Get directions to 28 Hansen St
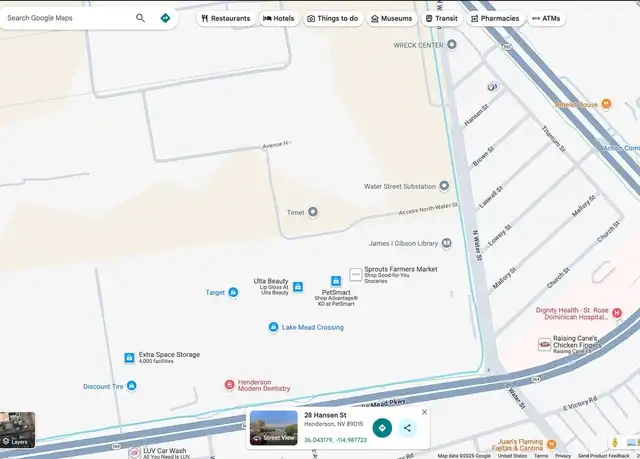The height and width of the screenshot is (459, 640). [382, 428]
